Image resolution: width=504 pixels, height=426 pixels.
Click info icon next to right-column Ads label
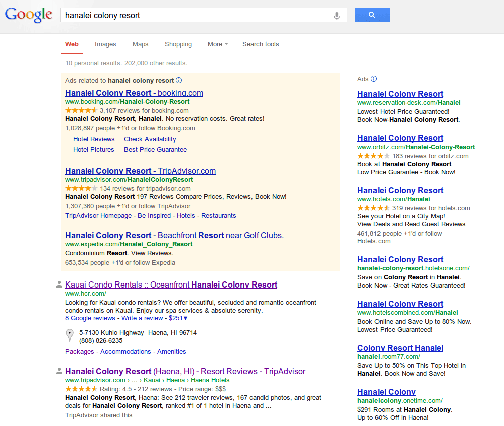pyautogui.click(x=374, y=79)
